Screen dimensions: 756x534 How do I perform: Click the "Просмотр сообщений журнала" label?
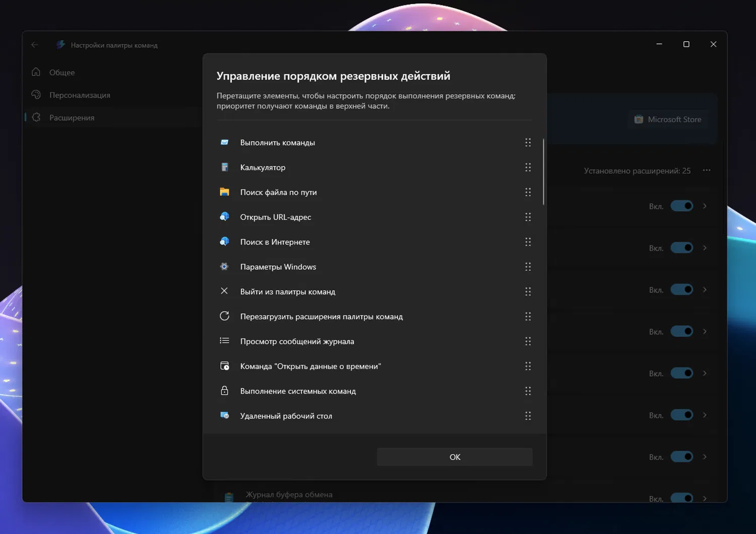tap(297, 341)
